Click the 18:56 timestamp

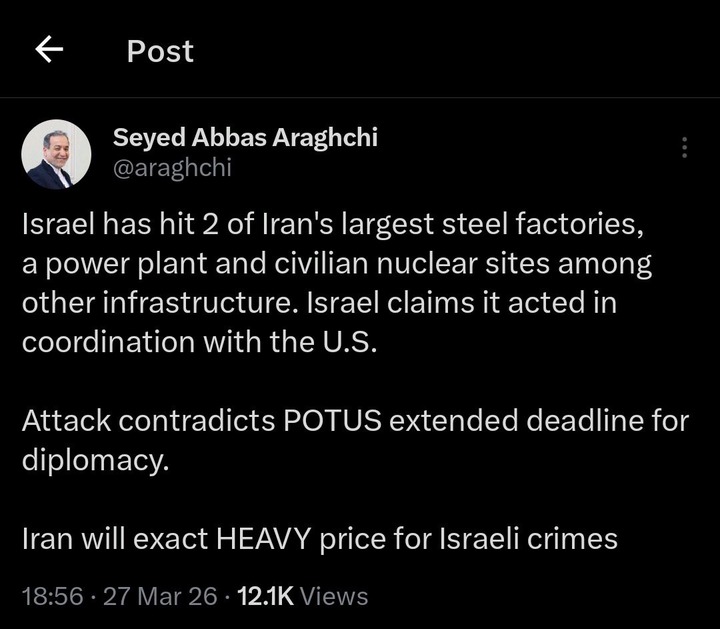click(x=51, y=597)
